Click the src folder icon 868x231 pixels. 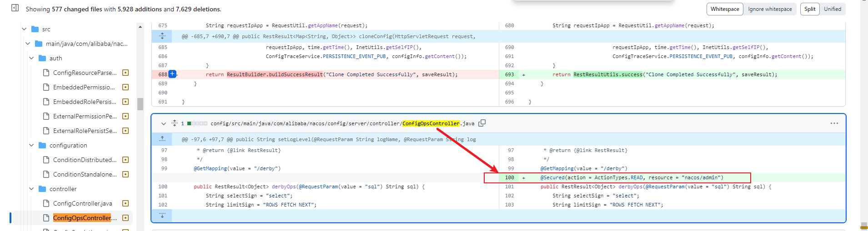click(35, 29)
